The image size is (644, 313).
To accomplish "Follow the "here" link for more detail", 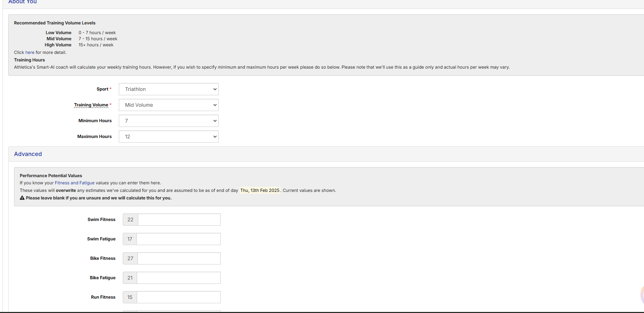I will point(30,52).
